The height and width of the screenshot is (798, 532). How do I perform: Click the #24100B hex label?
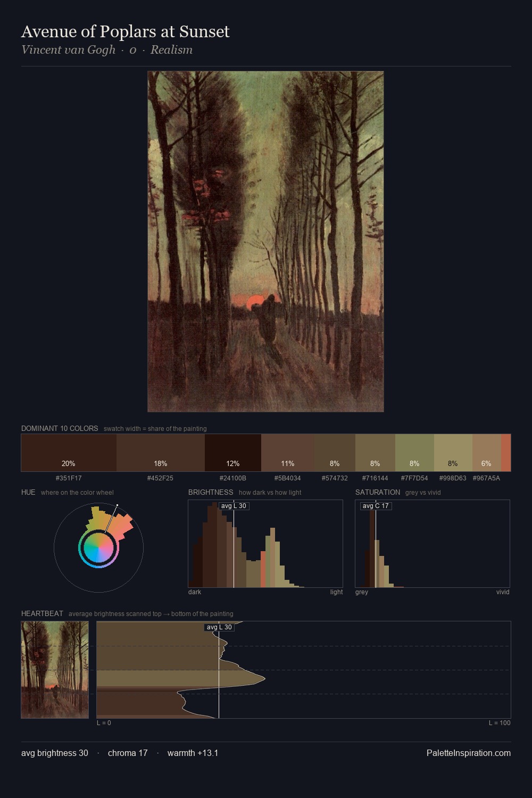tap(233, 478)
